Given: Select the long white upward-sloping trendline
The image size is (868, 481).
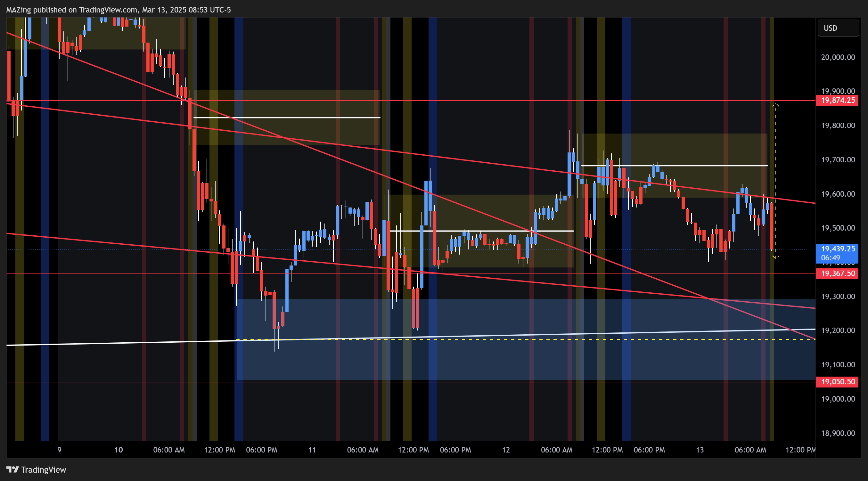Looking at the screenshot, I should (411, 337).
